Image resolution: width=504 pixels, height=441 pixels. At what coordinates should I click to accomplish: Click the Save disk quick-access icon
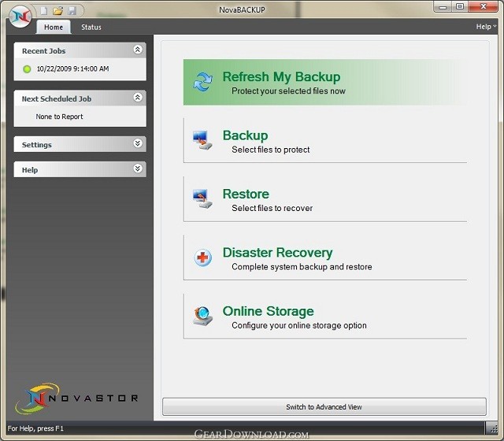72,10
